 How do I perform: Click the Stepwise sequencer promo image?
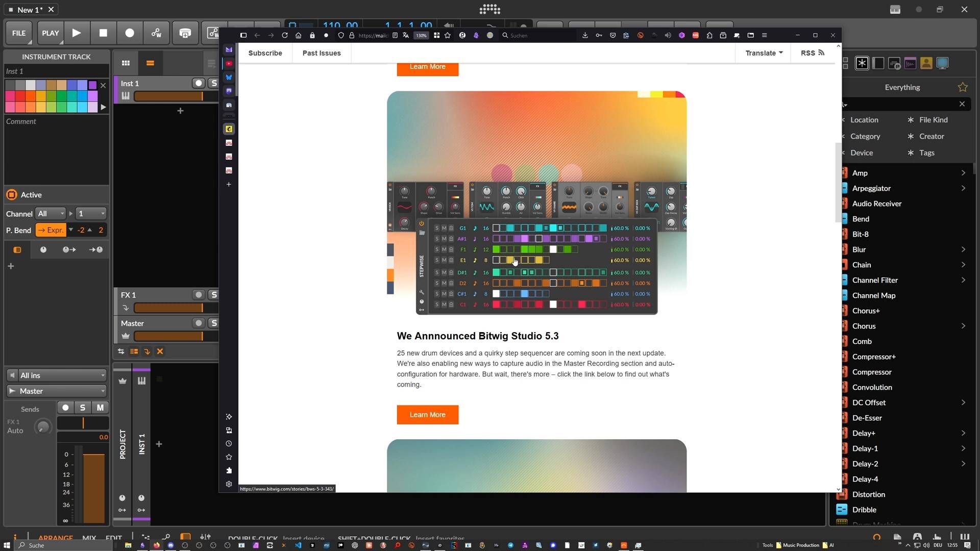pos(536,203)
